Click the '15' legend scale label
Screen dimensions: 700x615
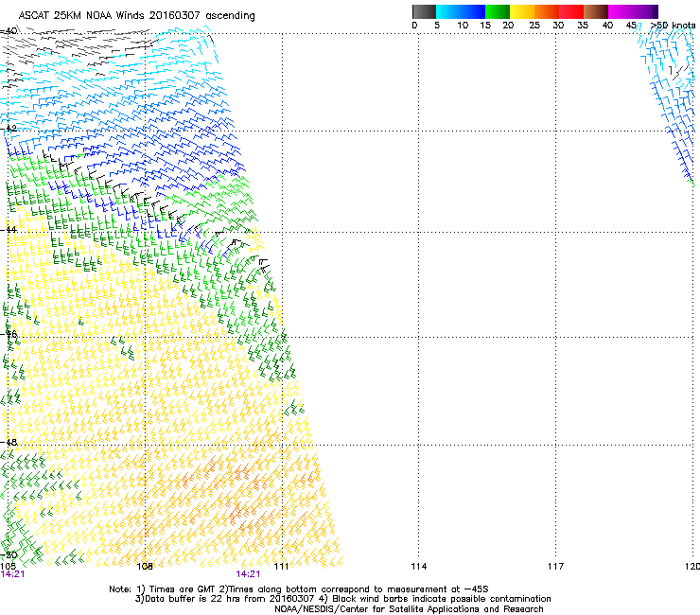point(485,26)
